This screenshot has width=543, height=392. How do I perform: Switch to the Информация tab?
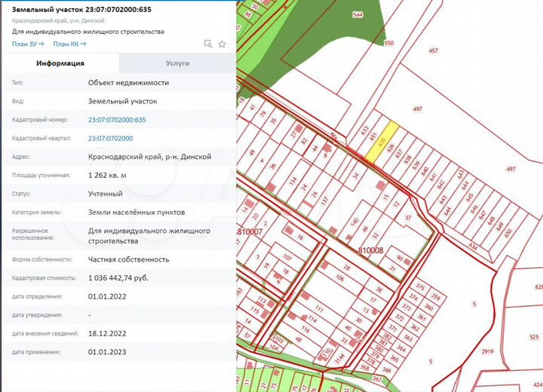point(60,63)
